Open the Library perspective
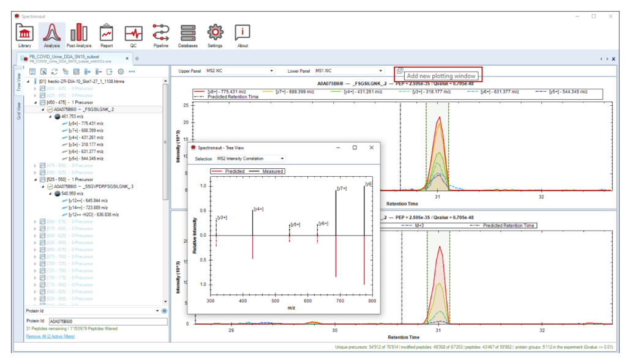Screen dimensions: 630x364 tap(24, 35)
